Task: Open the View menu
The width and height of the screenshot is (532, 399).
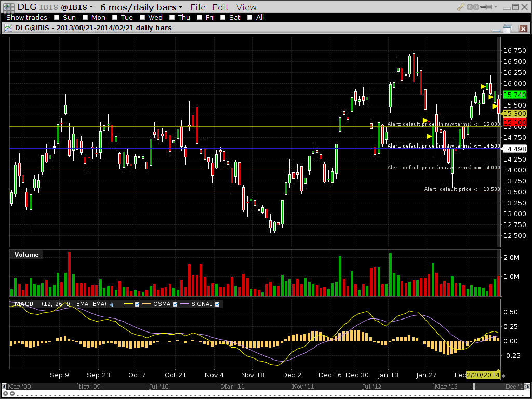Action: (246, 7)
